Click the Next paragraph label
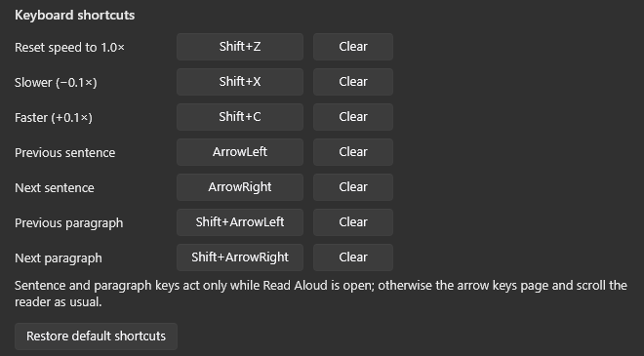Screen dimensions: 644x356 pos(59,258)
